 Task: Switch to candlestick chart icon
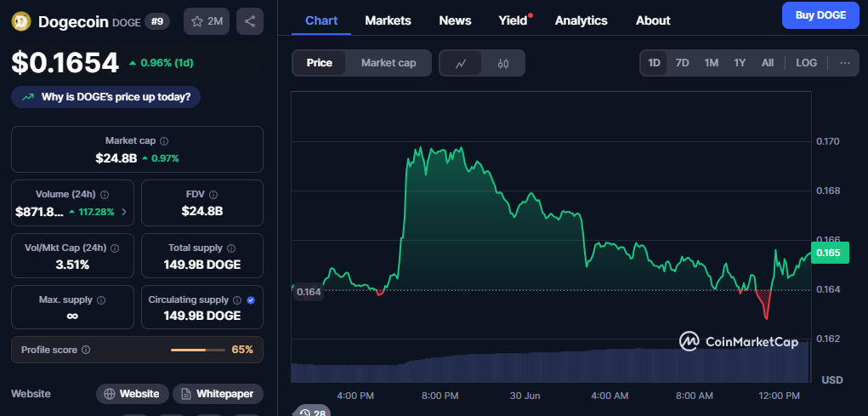click(502, 63)
